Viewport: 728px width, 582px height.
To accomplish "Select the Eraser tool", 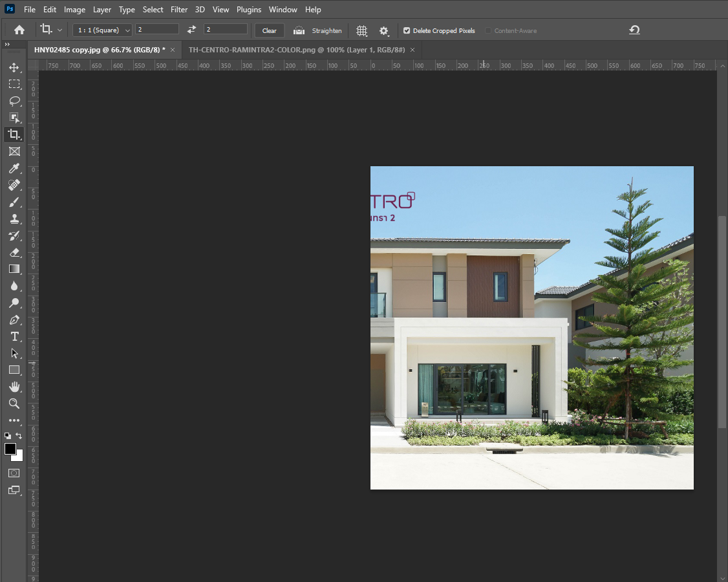I will click(14, 252).
